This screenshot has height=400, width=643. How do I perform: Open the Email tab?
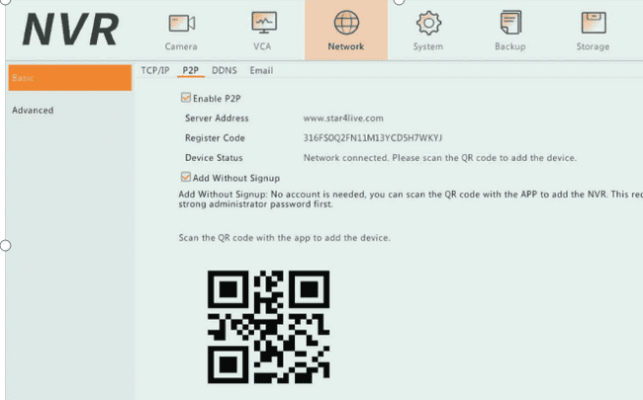coord(261,70)
